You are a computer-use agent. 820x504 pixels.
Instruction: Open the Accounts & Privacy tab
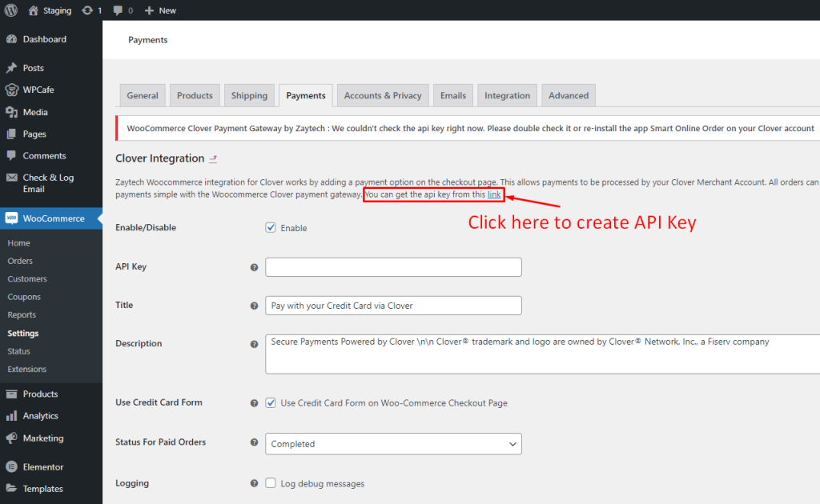383,95
